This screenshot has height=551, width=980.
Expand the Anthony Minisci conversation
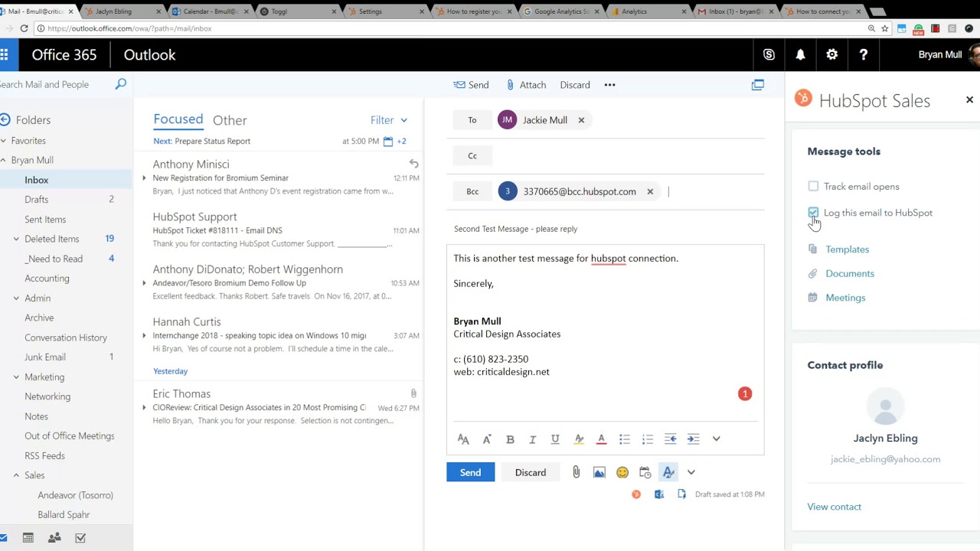(x=144, y=178)
